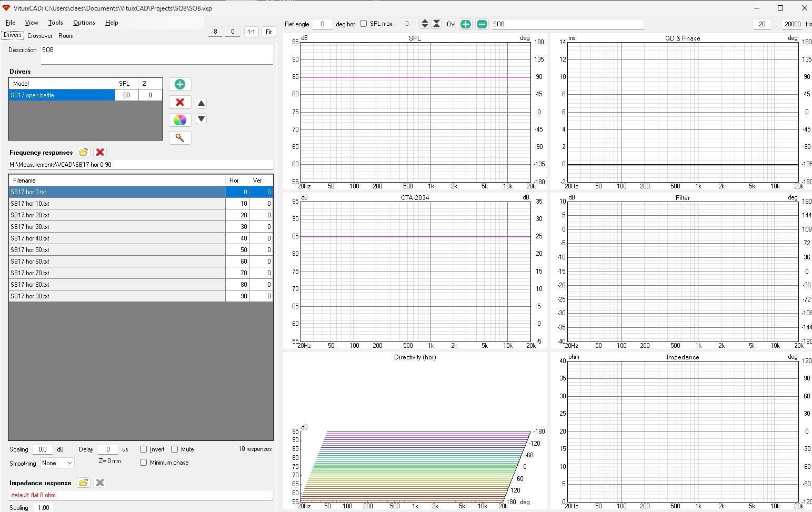Open the View menu

coord(32,23)
